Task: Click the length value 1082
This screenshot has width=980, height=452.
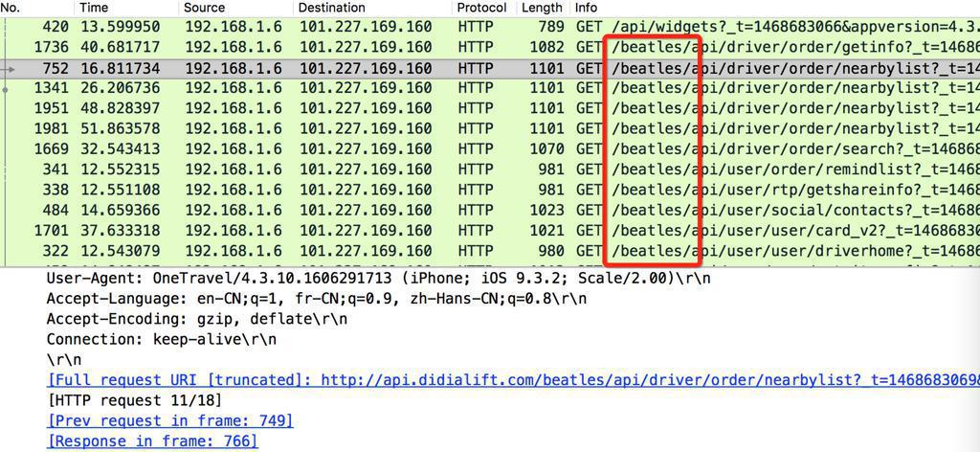Action: (x=545, y=48)
